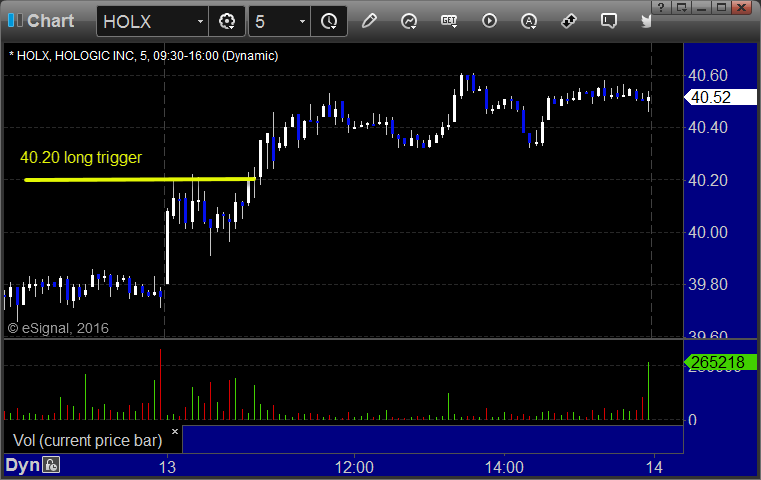Click the 40.40 price axis label
The height and width of the screenshot is (480, 761).
(x=708, y=128)
